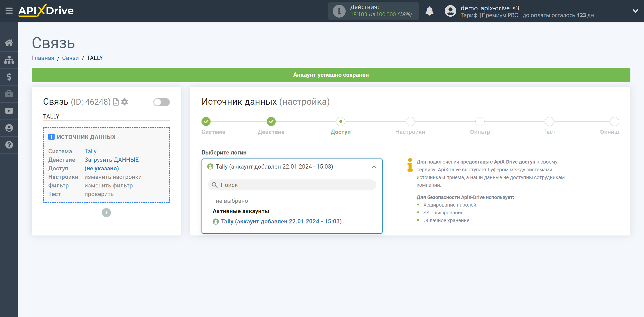Click the yellow info icon
Image resolution: width=644 pixels, height=317 pixels.
pos(410,165)
